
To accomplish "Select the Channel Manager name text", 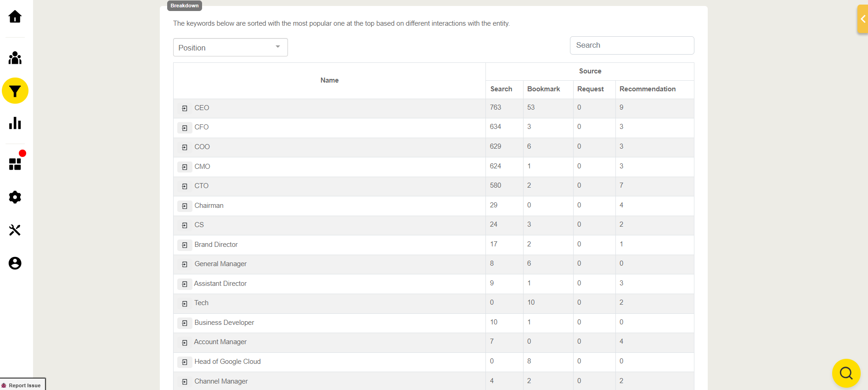I will pyautogui.click(x=221, y=381).
